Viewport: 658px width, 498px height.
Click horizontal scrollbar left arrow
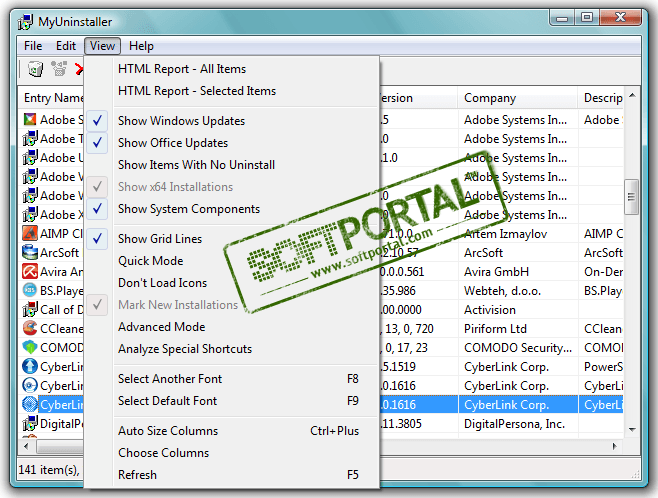pos(26,446)
